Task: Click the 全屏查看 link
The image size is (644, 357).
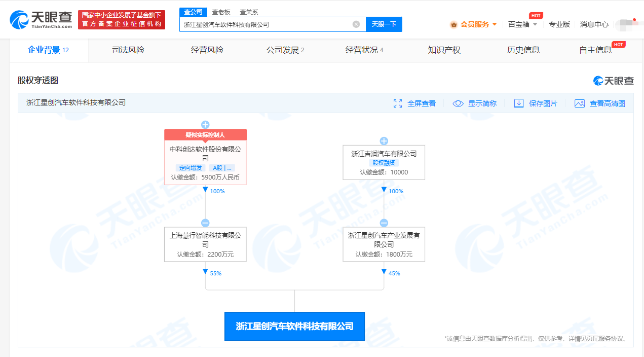Action: click(x=422, y=103)
